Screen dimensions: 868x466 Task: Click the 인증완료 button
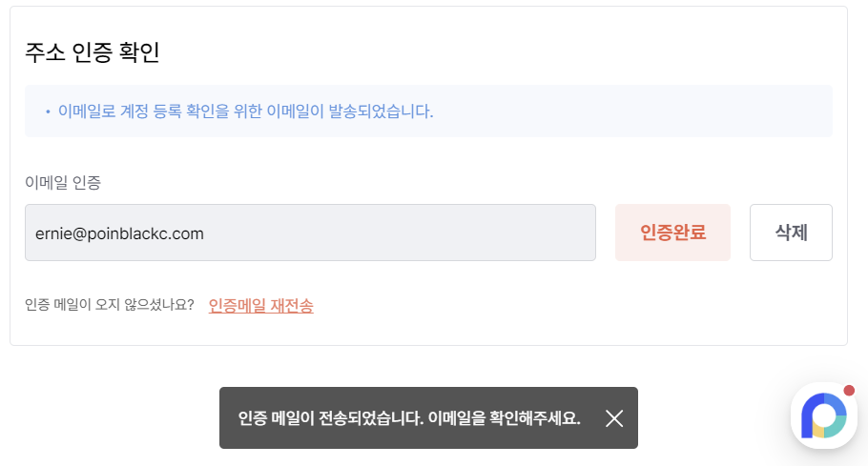click(672, 233)
